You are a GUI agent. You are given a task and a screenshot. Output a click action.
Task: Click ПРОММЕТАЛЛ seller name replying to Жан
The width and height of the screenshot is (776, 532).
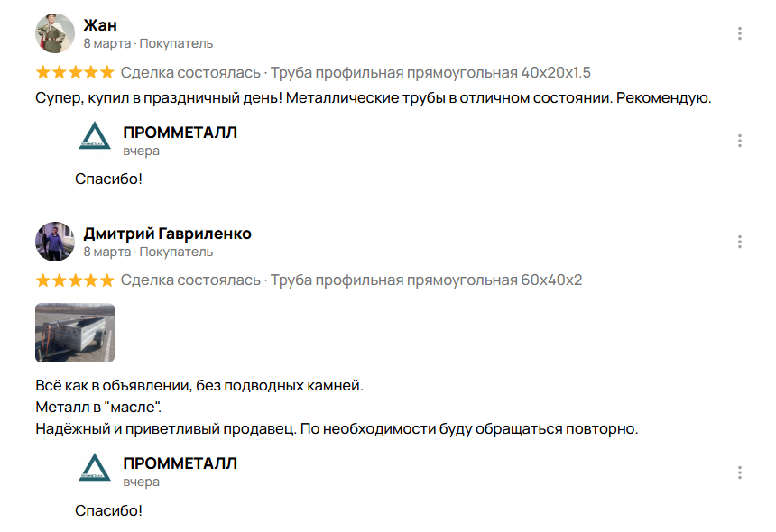click(x=180, y=133)
